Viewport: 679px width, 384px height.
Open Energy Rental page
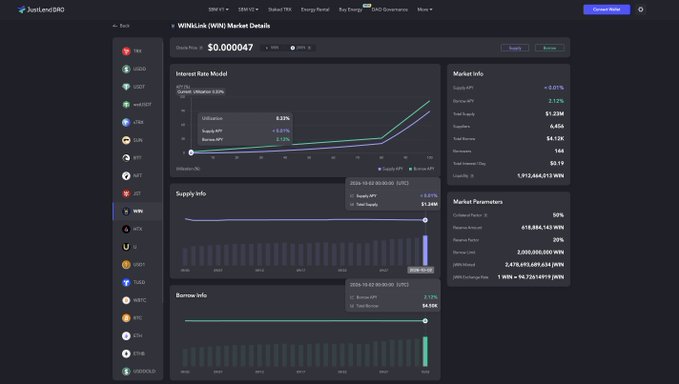[315, 10]
